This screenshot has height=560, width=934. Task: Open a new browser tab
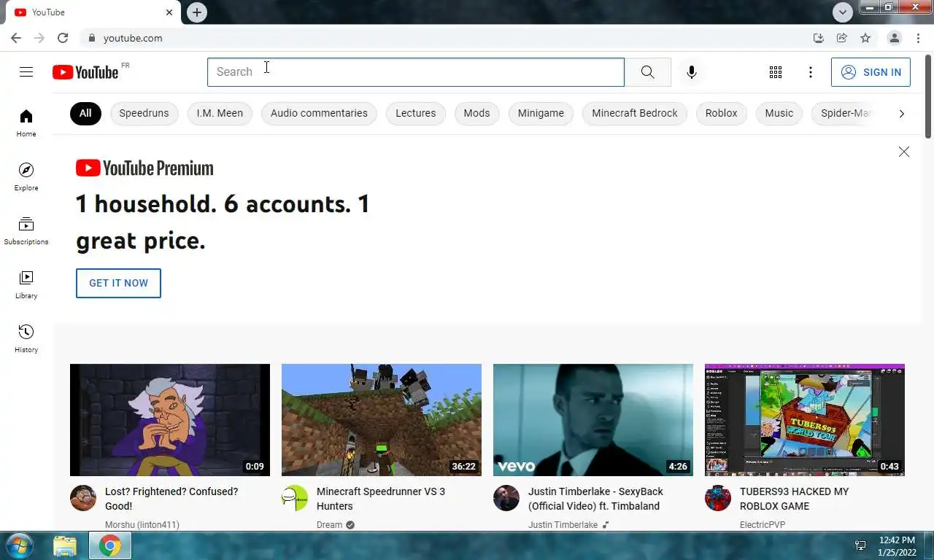(196, 12)
